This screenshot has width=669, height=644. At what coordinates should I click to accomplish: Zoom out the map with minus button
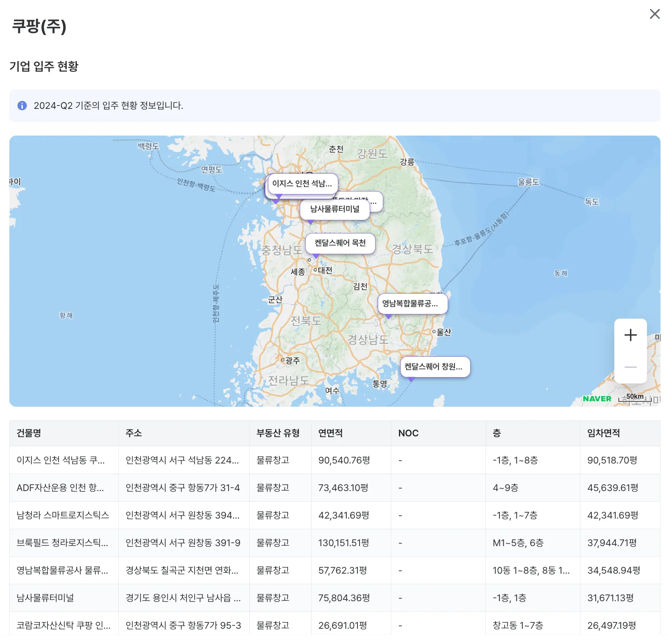(630, 367)
